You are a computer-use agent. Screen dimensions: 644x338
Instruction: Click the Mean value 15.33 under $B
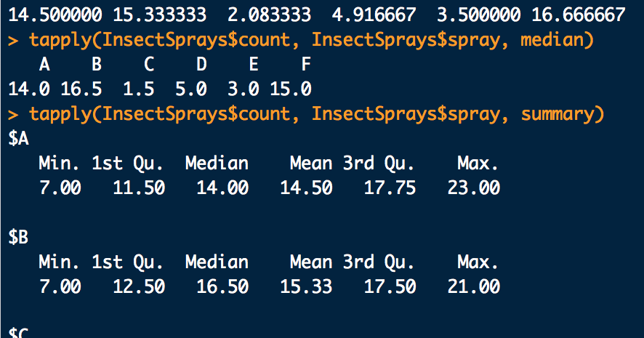click(306, 287)
